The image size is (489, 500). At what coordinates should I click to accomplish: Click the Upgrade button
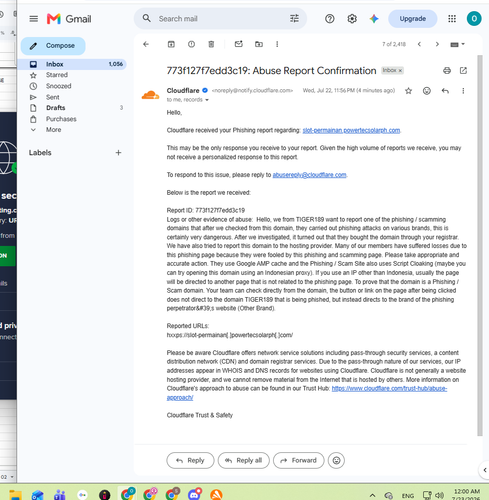413,19
